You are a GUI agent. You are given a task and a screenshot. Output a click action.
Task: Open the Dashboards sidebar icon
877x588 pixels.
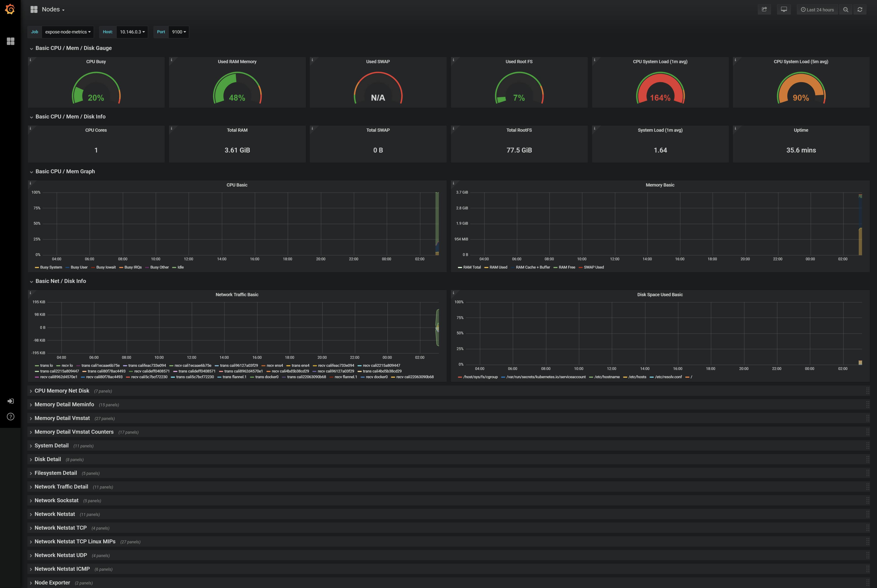coord(10,41)
